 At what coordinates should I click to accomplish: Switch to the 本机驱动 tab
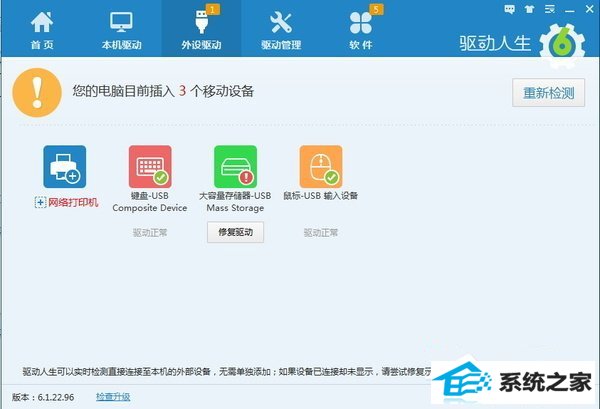point(122,30)
